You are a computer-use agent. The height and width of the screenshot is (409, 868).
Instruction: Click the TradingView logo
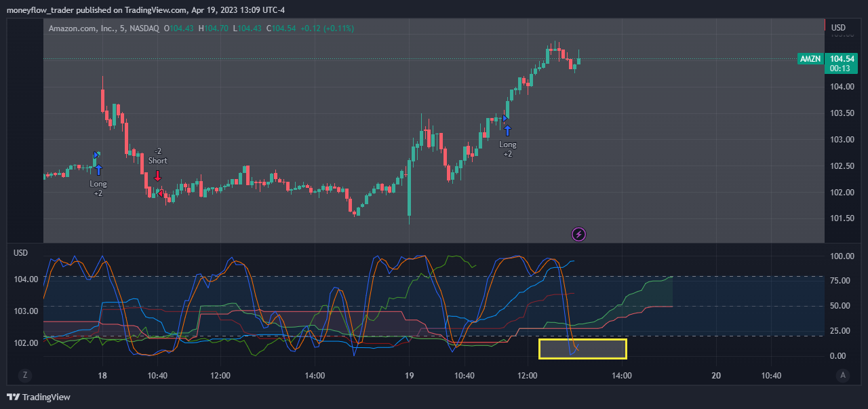coord(39,397)
